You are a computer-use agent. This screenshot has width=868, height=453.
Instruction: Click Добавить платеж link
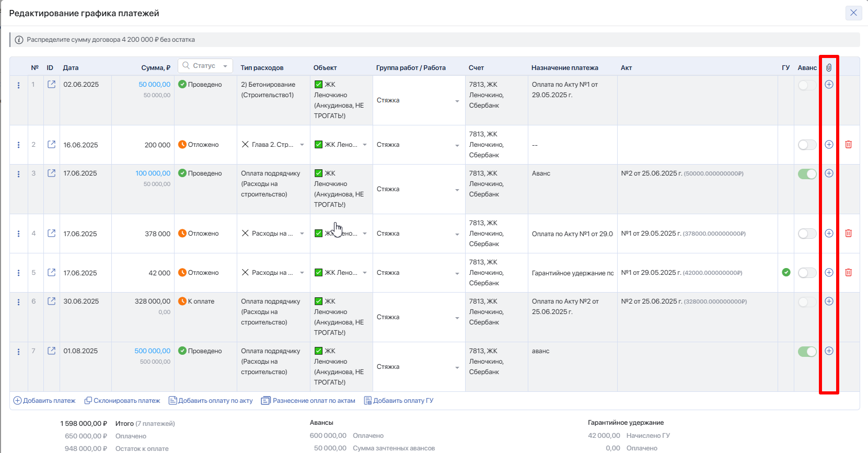point(44,401)
